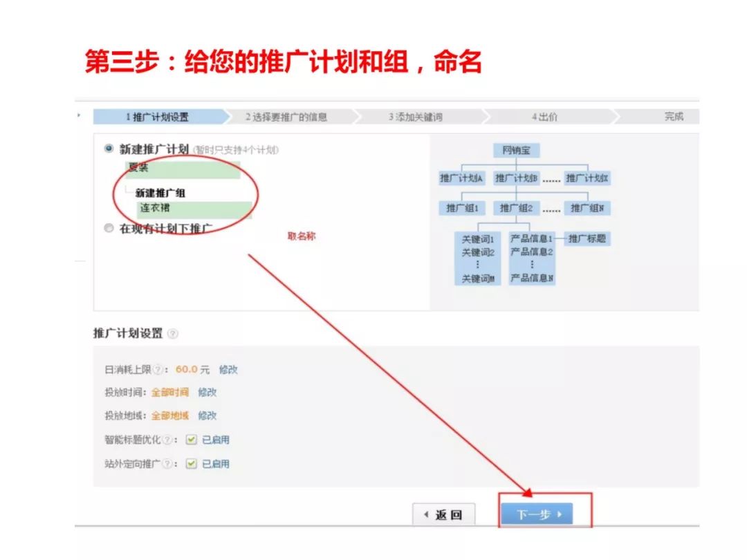Click 修改 next to 日消耗上限
This screenshot has width=747, height=560.
(230, 370)
